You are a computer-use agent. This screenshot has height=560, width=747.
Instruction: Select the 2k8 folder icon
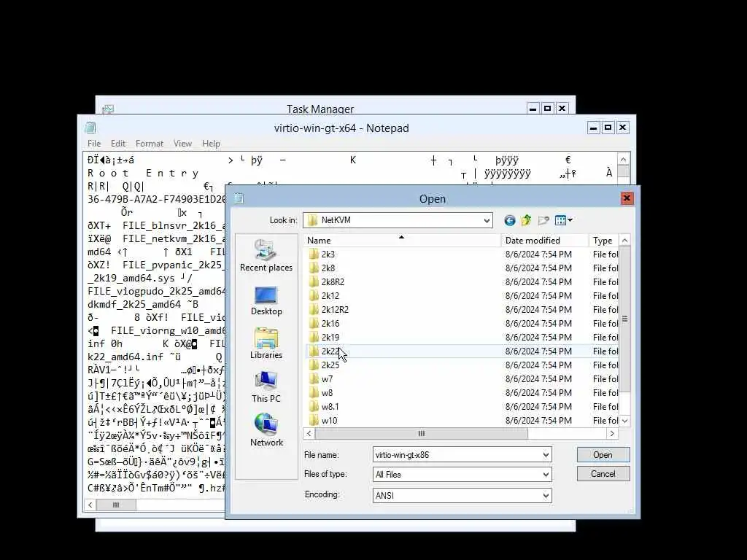click(x=314, y=268)
